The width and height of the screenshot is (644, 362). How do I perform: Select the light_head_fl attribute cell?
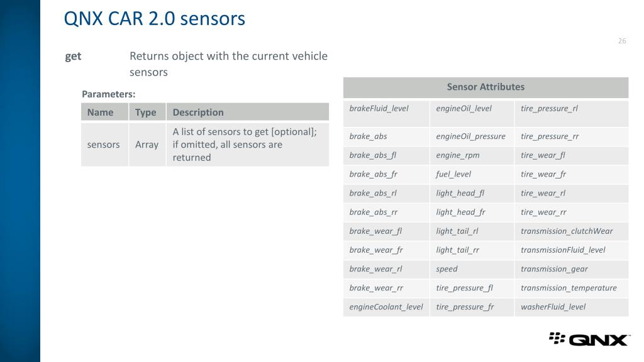pos(472,193)
